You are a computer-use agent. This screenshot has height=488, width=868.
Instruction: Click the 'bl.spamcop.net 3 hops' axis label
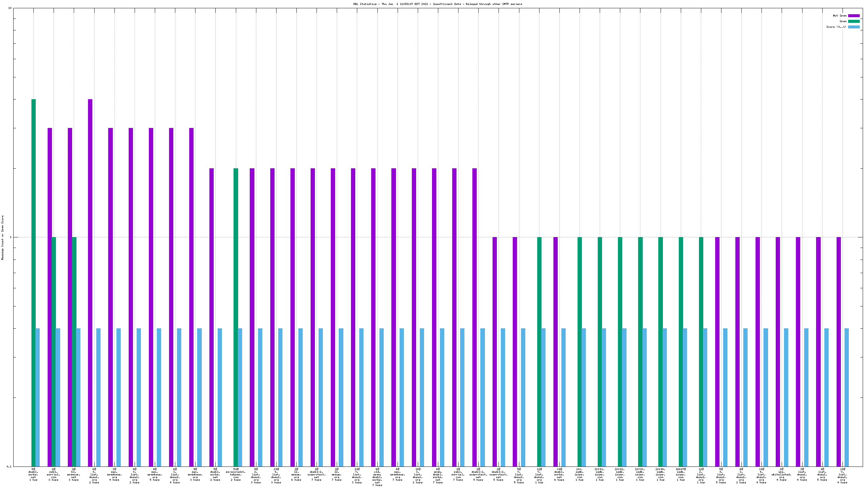click(x=74, y=474)
